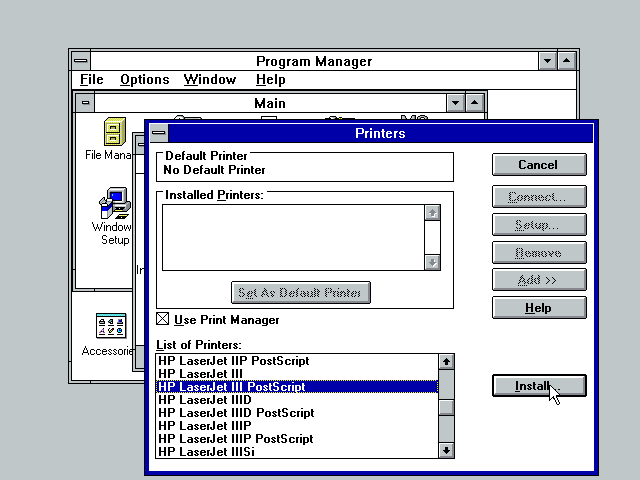640x480 pixels.
Task: Click Installed Printers scroll up arrow
Action: pos(432,213)
